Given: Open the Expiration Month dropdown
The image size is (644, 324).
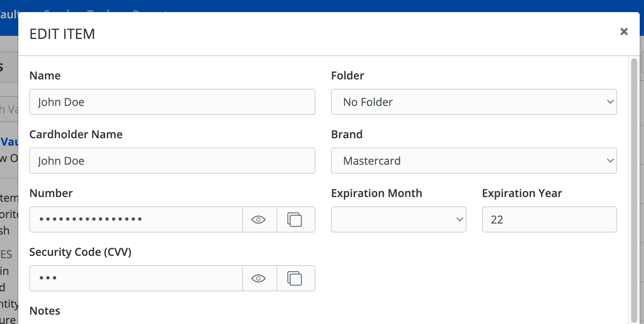Looking at the screenshot, I should tap(398, 220).
